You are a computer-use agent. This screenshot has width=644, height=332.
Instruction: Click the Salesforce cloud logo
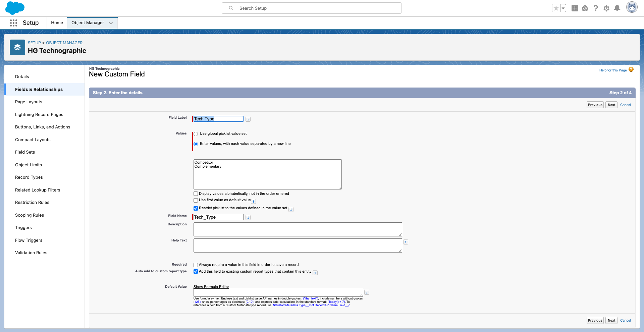[15, 8]
